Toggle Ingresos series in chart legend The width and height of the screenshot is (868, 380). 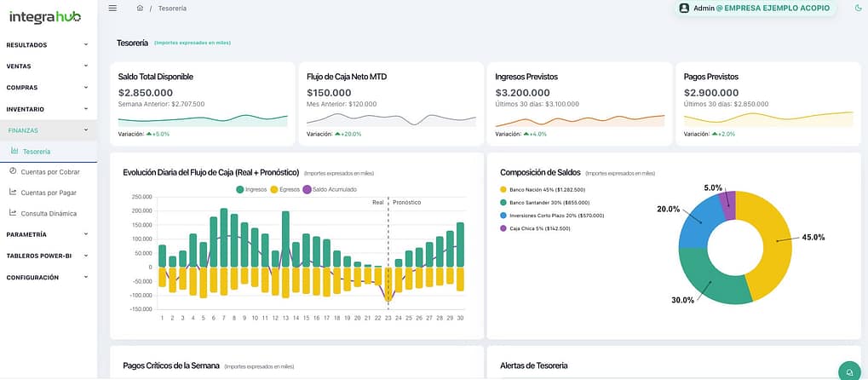click(x=251, y=189)
